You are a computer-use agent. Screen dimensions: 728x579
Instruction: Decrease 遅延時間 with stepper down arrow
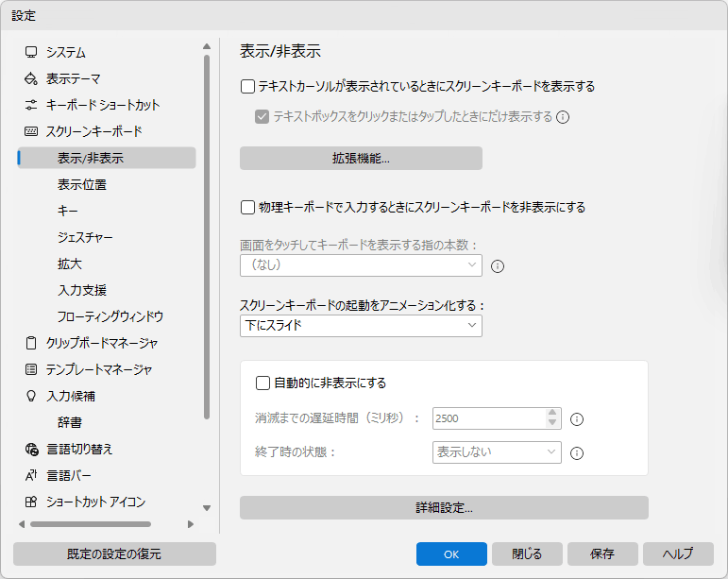click(552, 423)
